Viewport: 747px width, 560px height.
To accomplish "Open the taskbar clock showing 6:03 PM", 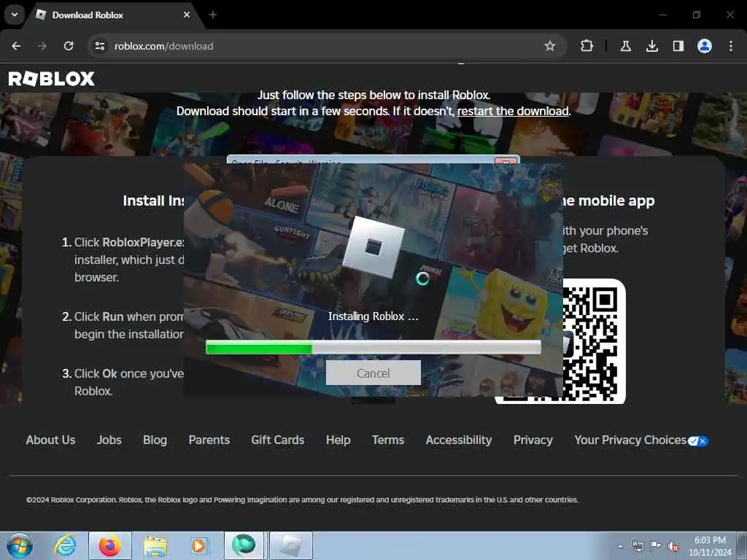I will point(710,546).
